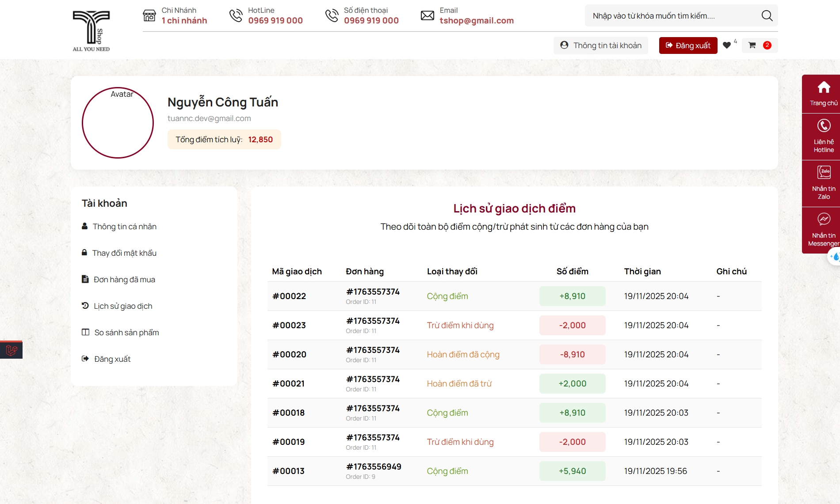Image resolution: width=840 pixels, height=504 pixels.
Task: Open So sánh sản phẩm menu item
Action: 126,333
